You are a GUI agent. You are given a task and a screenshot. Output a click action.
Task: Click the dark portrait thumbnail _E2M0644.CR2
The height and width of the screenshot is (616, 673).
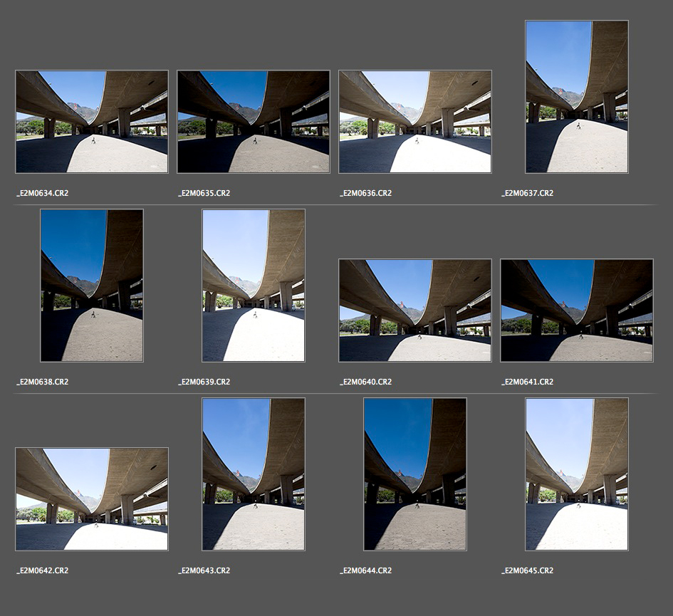[x=415, y=474]
